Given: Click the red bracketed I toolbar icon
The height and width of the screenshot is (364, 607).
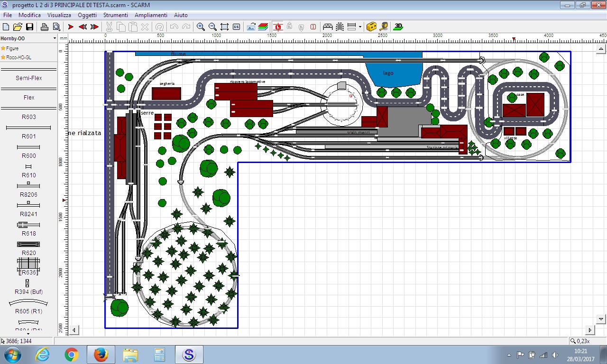Looking at the screenshot, I should [x=313, y=27].
